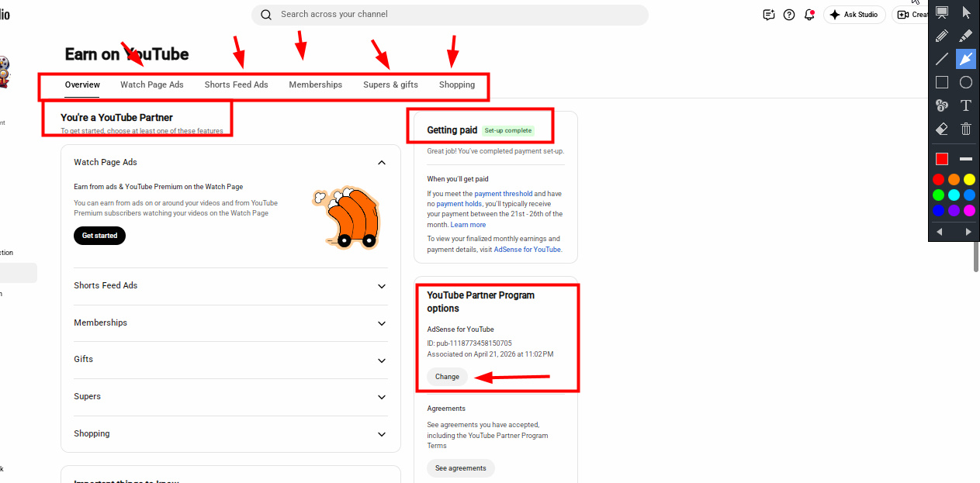
Task: Click the Change AdSense button
Action: point(447,377)
